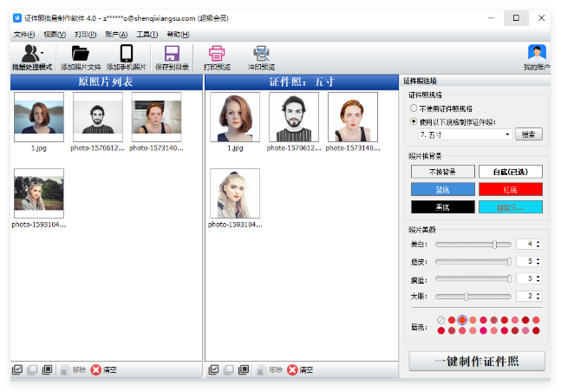Click the application icon in title bar

[17, 18]
